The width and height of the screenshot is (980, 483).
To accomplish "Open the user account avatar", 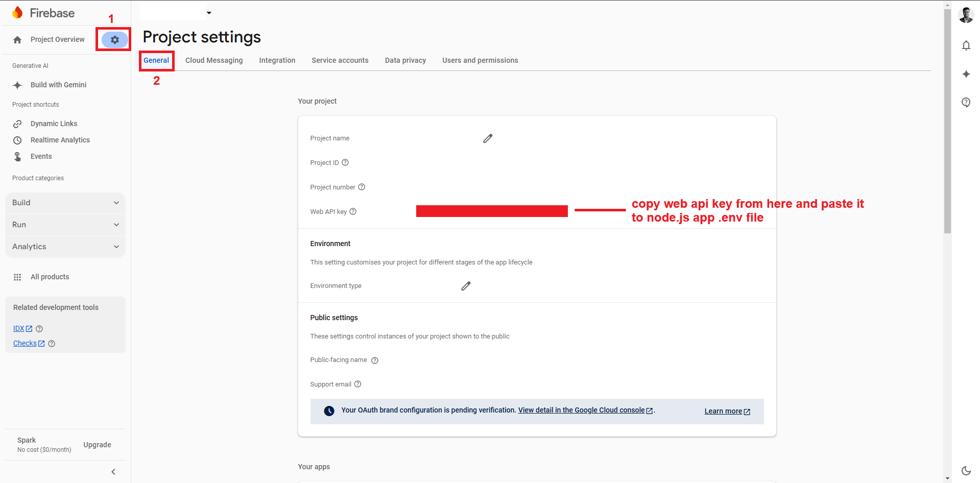I will (x=966, y=15).
